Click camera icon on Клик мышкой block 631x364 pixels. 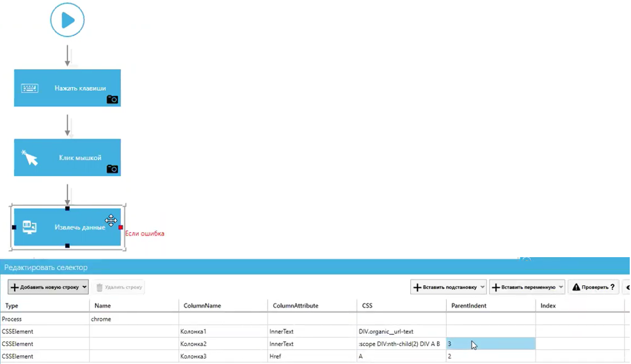pos(112,169)
